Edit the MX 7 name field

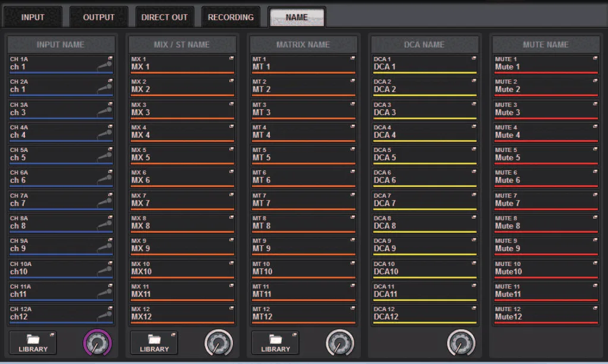pyautogui.click(x=182, y=201)
